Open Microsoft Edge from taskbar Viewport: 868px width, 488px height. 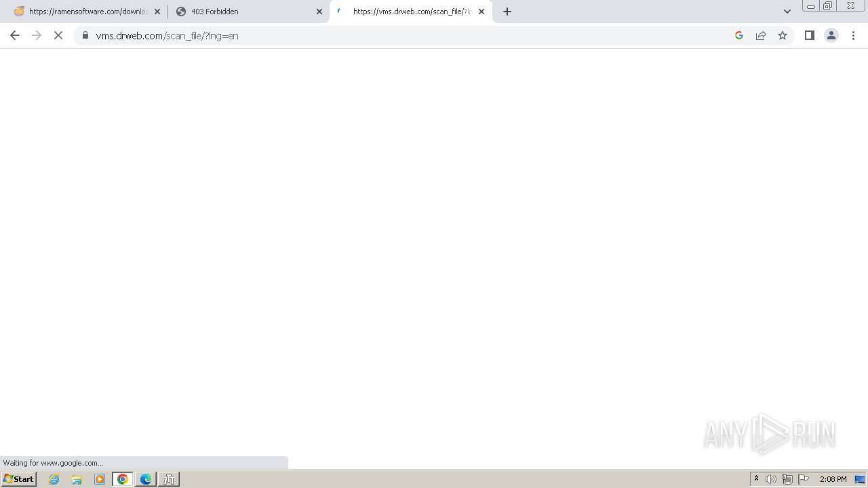click(146, 479)
